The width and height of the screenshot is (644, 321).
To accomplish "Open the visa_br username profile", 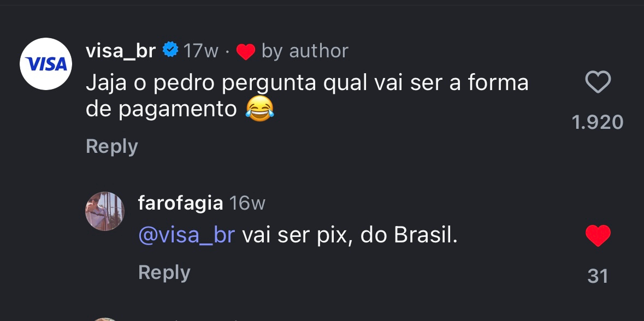I will coord(121,51).
